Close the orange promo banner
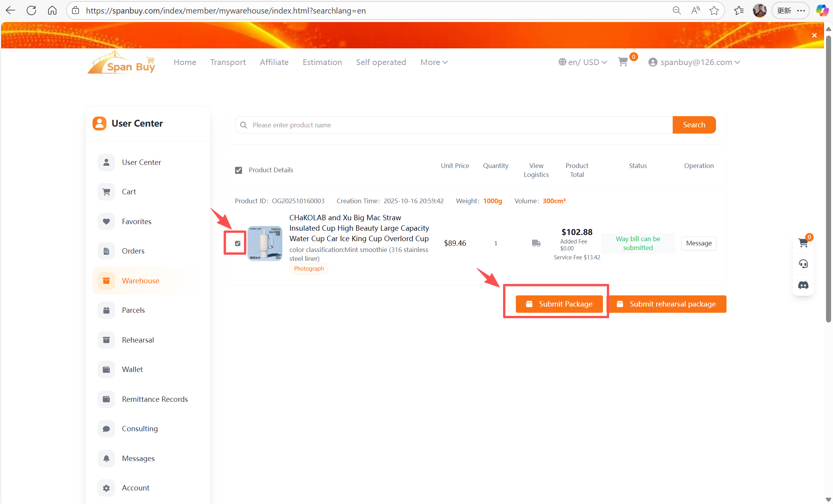The image size is (833, 504). (x=814, y=35)
